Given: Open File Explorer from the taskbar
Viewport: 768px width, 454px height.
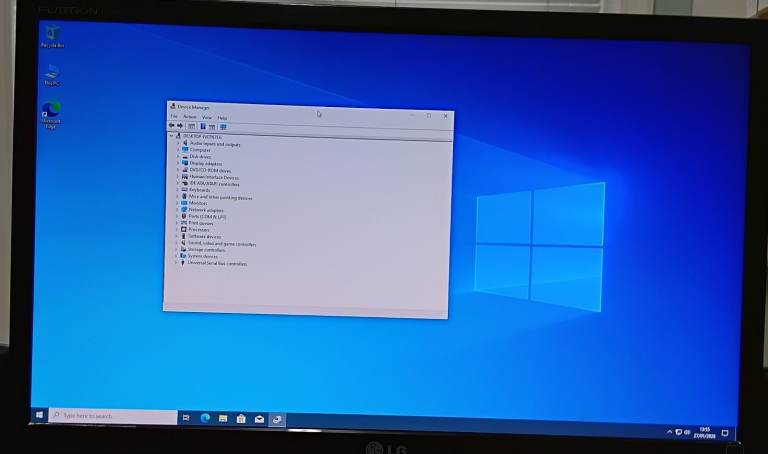Looking at the screenshot, I should click(x=223, y=418).
